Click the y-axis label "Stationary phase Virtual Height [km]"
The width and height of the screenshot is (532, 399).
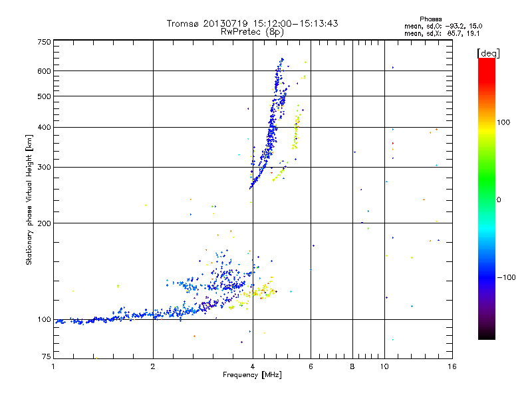click(29, 200)
